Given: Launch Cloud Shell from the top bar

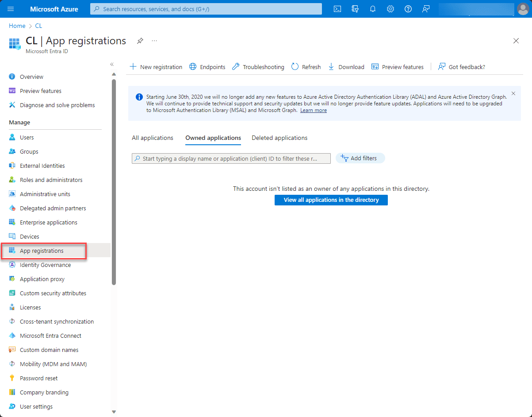Looking at the screenshot, I should pos(337,9).
